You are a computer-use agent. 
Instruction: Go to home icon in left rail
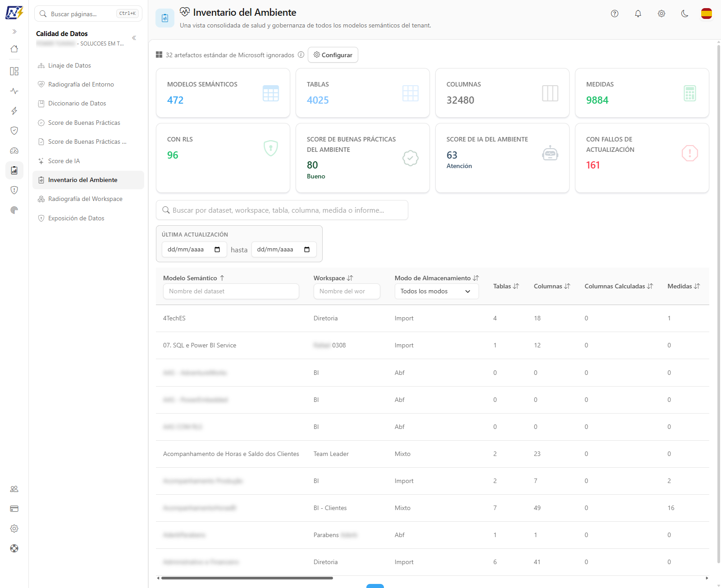point(14,49)
